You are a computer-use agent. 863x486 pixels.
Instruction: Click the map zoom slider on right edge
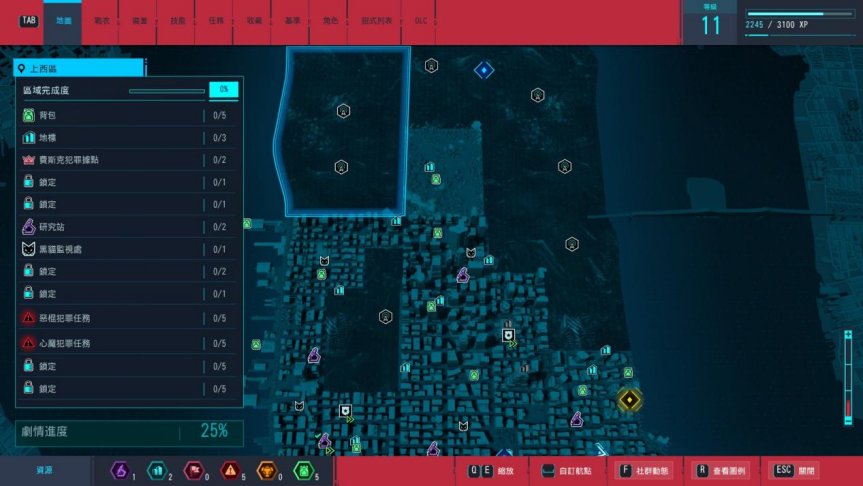848,378
